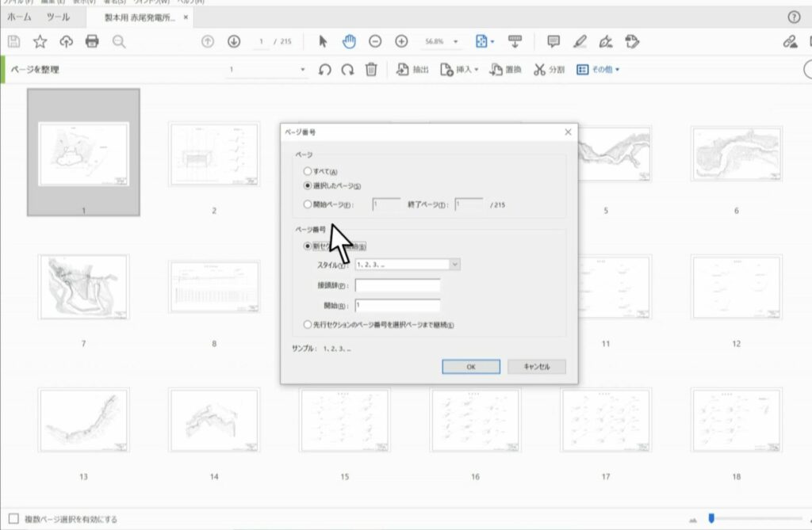Select the hand pan tool
The height and width of the screenshot is (530, 812).
(349, 41)
